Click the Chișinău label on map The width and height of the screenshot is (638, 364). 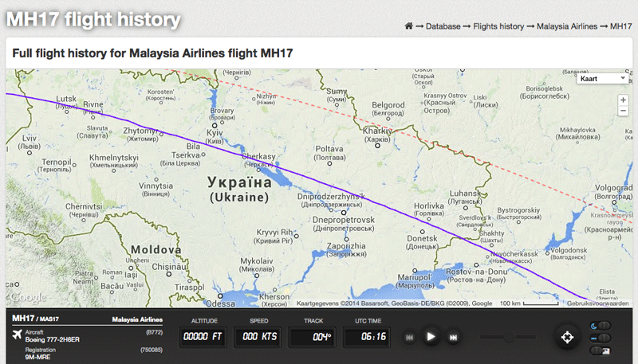click(170, 267)
